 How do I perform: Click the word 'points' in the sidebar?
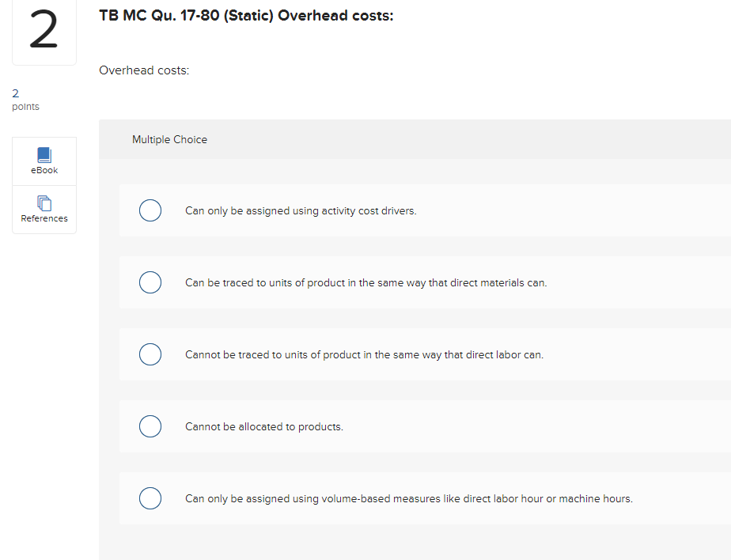[26, 107]
